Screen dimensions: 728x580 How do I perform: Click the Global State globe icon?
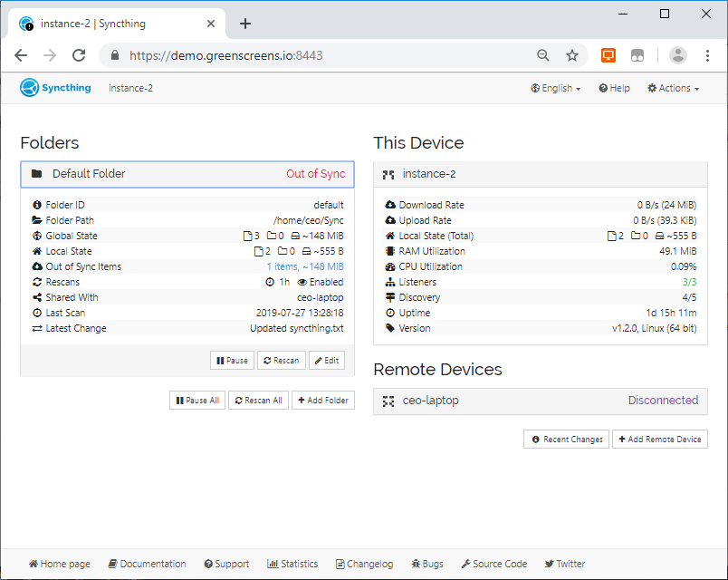pos(37,236)
